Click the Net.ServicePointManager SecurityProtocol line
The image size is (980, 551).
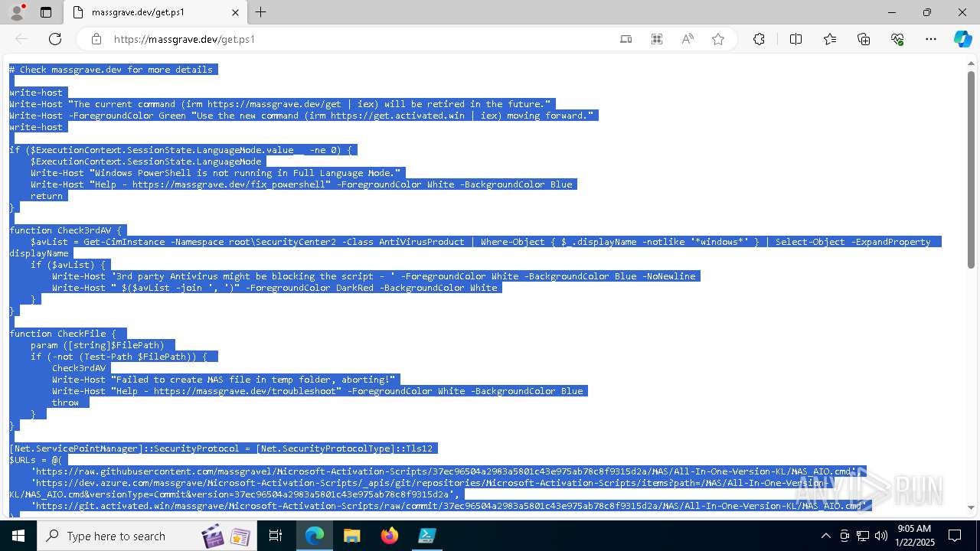click(223, 448)
